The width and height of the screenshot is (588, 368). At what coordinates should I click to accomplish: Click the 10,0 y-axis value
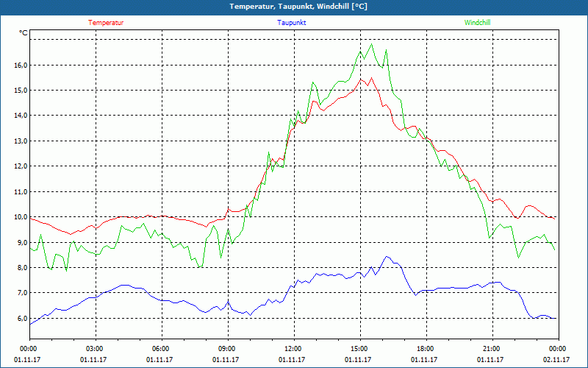(21, 217)
